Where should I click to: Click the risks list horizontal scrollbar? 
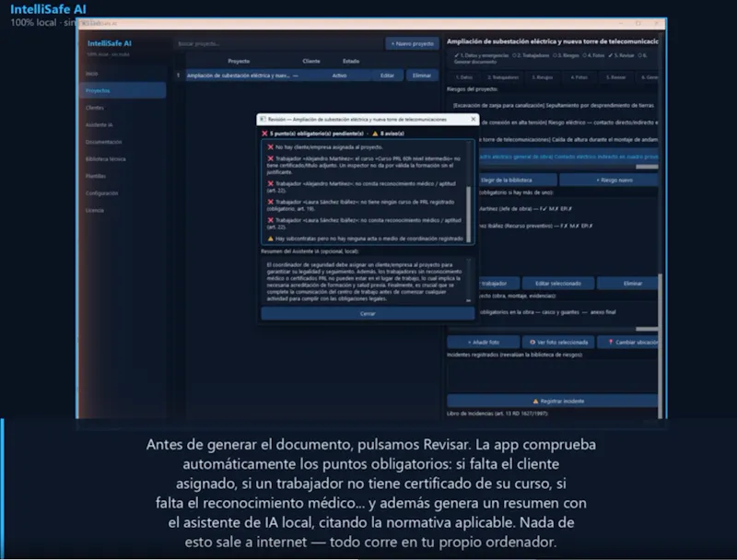647,167
